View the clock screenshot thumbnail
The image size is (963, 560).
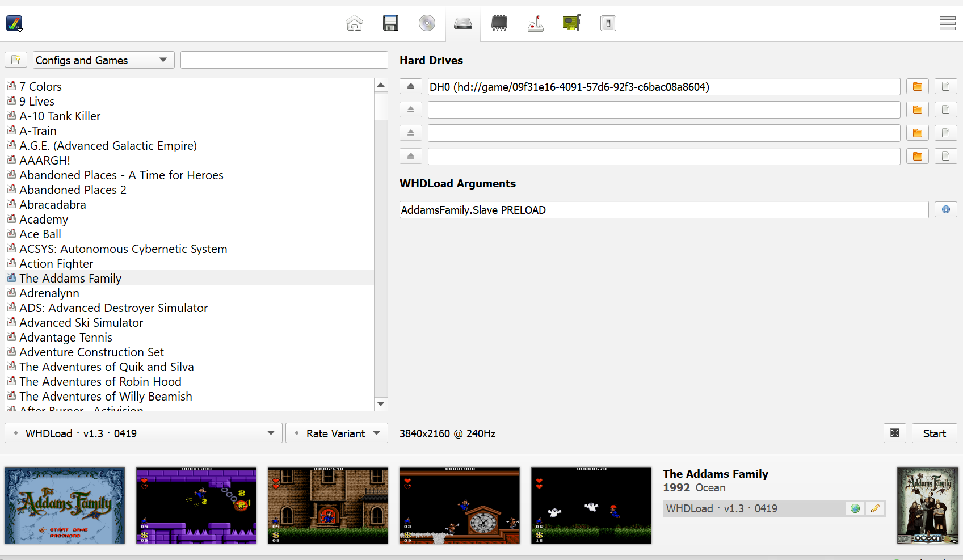(460, 506)
